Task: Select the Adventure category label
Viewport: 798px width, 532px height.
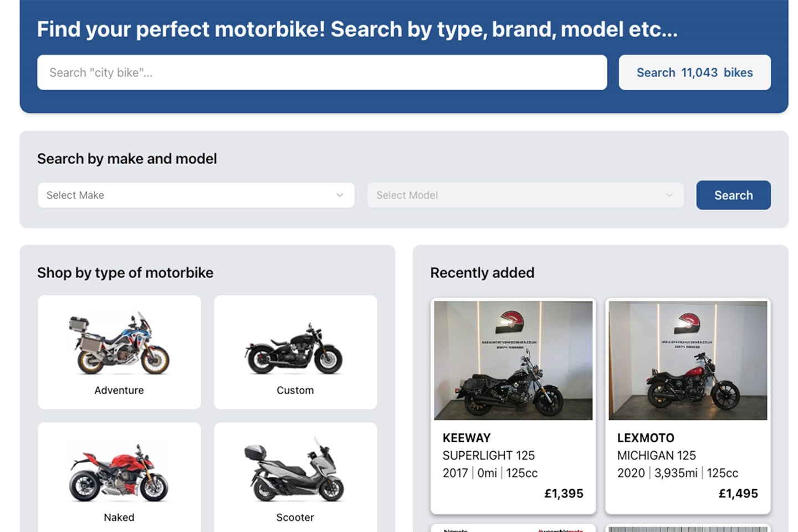Action: pos(119,390)
